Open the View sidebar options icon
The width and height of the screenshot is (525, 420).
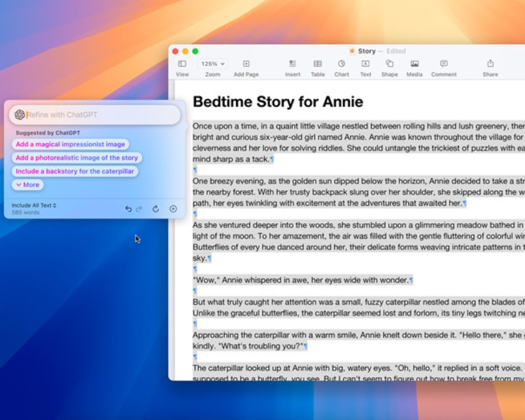pyautogui.click(x=182, y=64)
